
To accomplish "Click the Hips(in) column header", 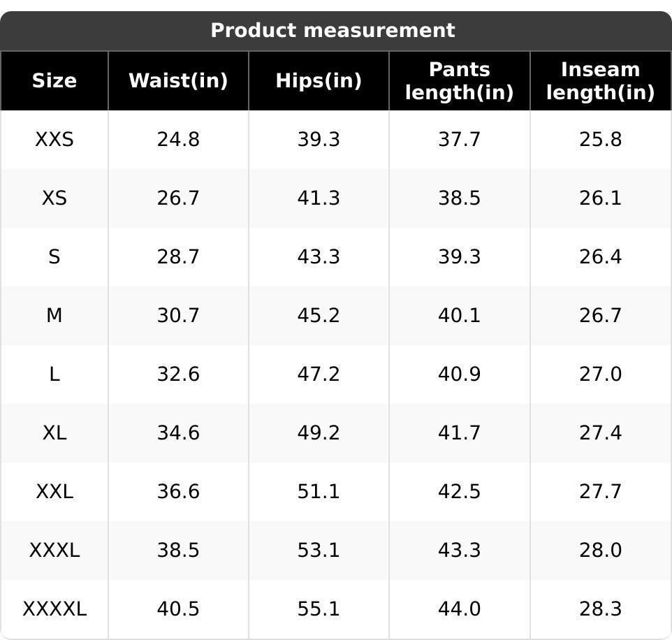I will tap(319, 80).
